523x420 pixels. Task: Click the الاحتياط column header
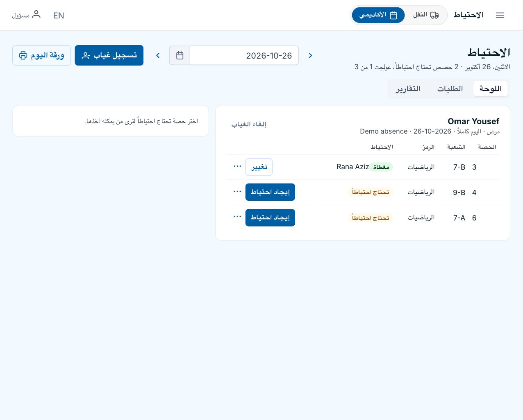click(382, 147)
